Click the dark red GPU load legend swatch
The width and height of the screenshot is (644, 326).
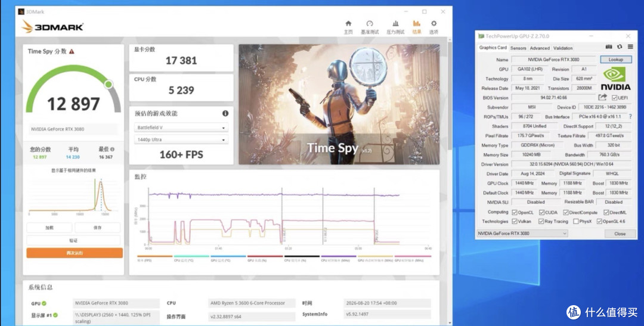click(265, 256)
